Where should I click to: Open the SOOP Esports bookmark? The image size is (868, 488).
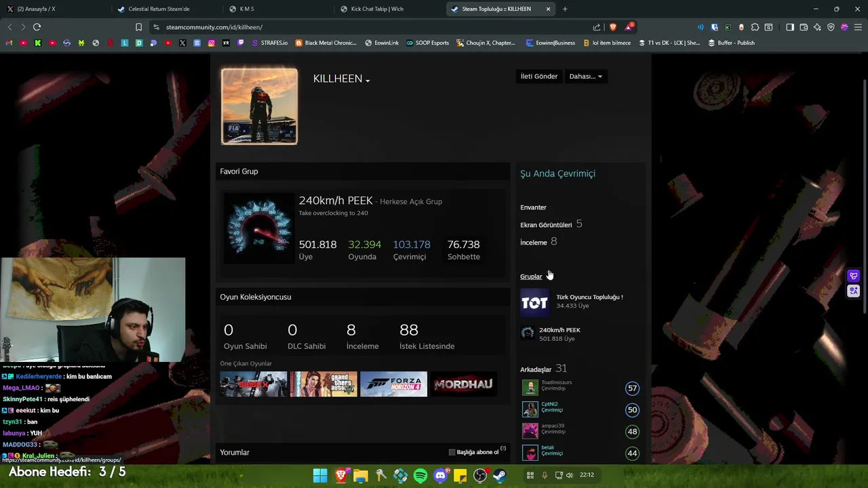427,43
